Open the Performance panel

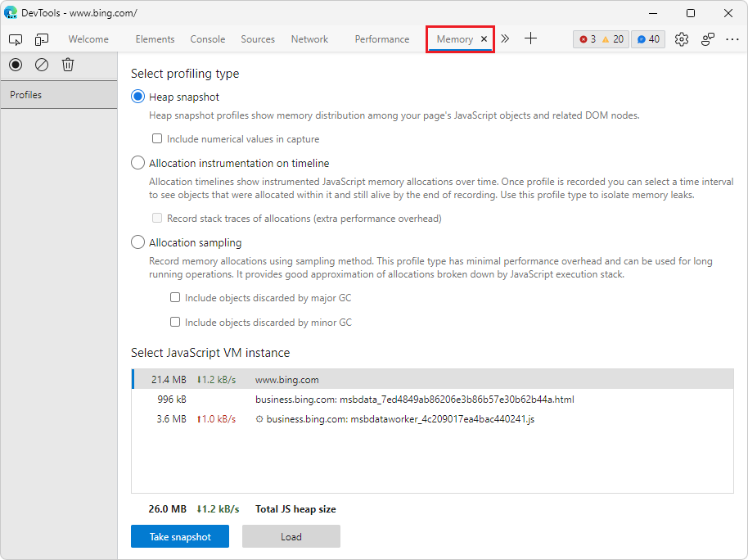coord(381,38)
